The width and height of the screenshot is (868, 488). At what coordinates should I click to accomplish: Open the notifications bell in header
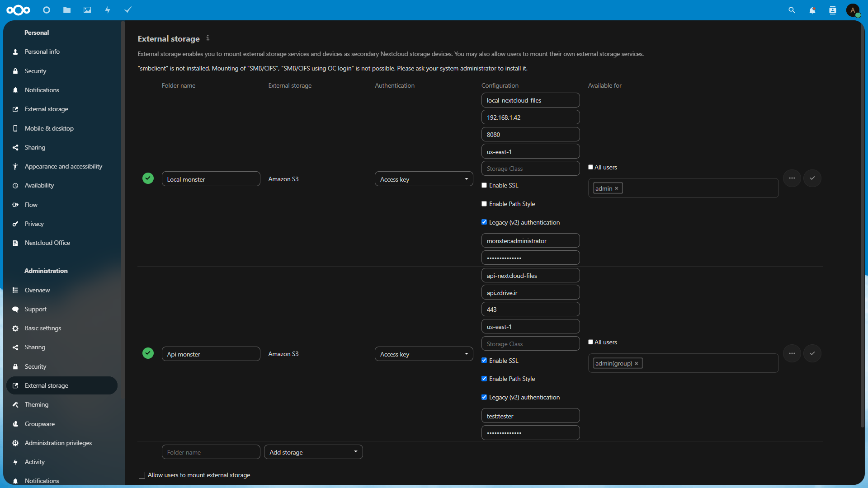(812, 10)
